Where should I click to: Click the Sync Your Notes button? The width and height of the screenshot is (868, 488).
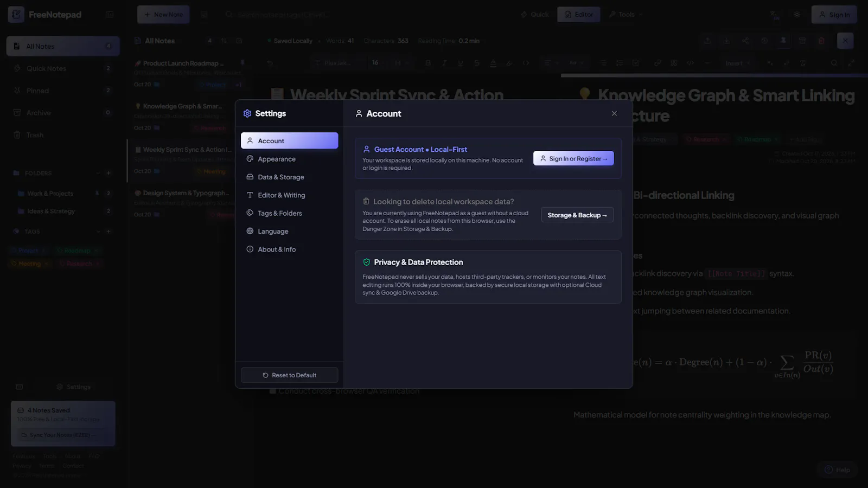[63, 435]
